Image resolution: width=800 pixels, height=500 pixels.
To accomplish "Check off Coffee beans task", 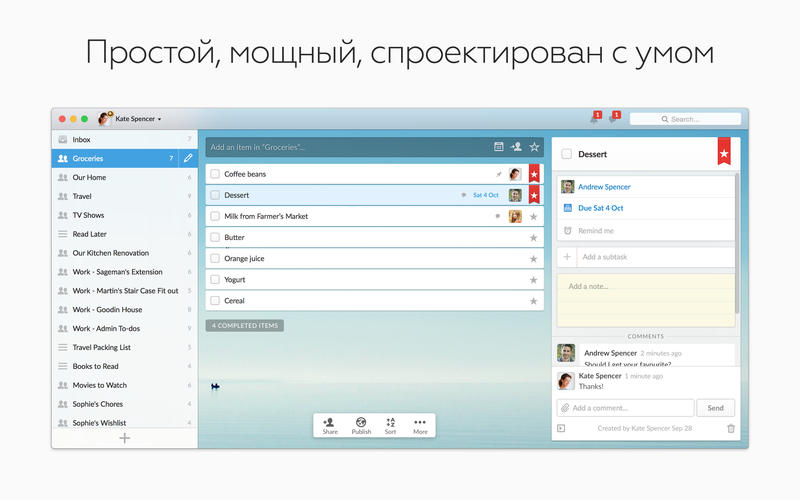I will pos(215,174).
